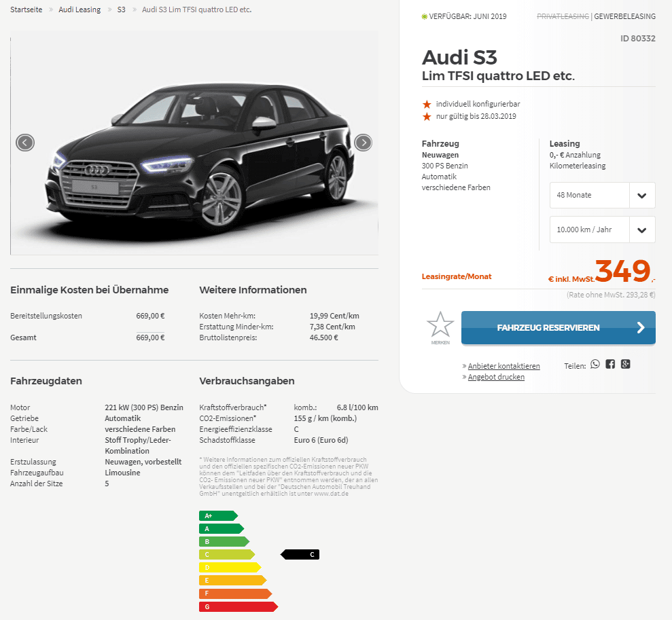Show next car image with right arrow
This screenshot has height=620, width=672.
coord(364,143)
